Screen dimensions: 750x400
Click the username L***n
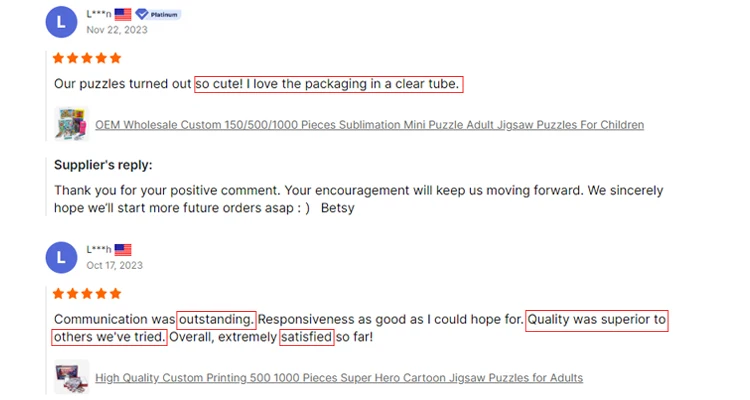[98, 14]
